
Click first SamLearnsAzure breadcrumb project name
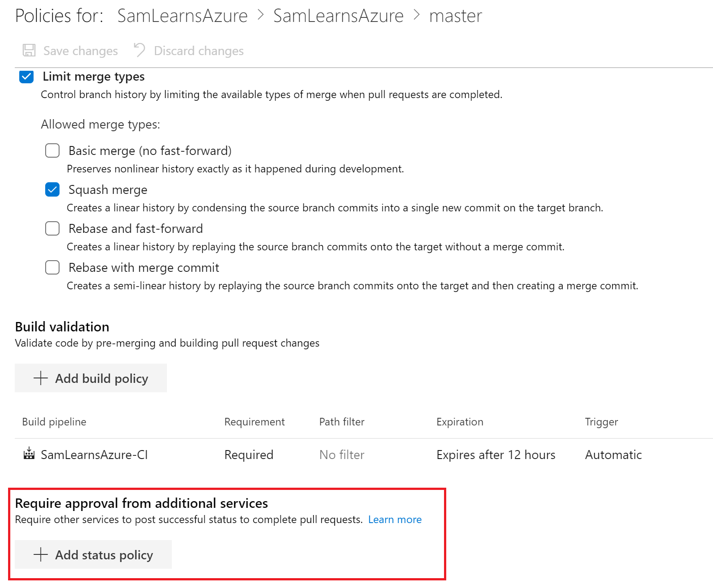182,16
